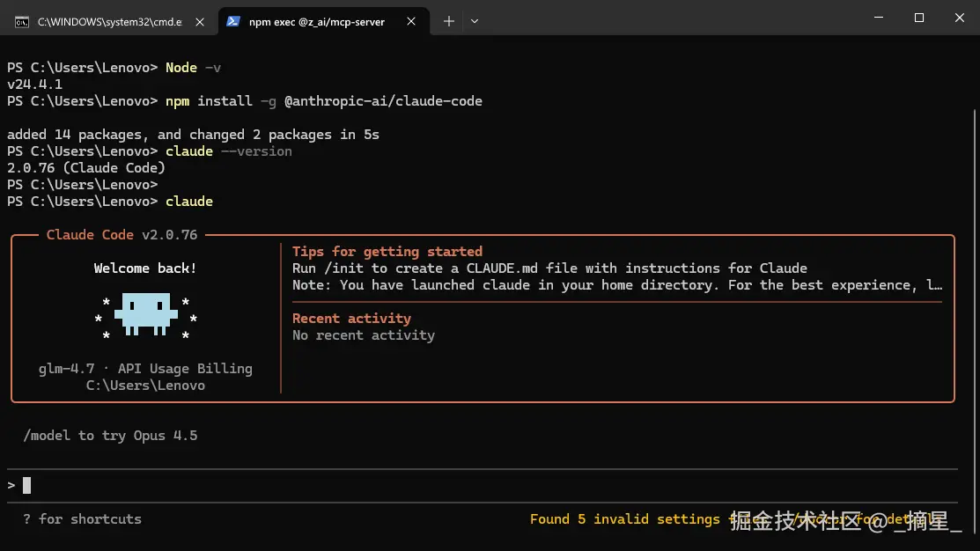The height and width of the screenshot is (551, 980).
Task: Minimize the terminal window
Action: [x=878, y=18]
